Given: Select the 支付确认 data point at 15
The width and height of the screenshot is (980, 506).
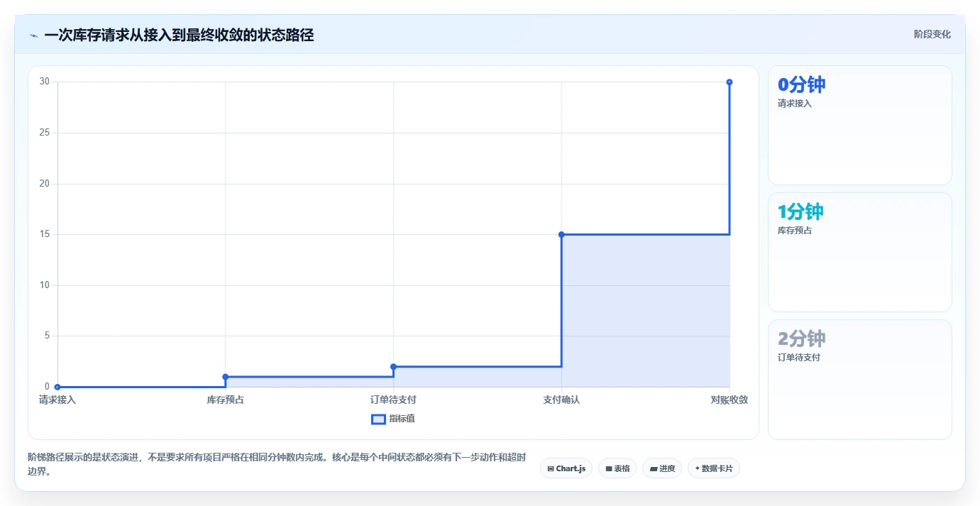Looking at the screenshot, I should 561,234.
